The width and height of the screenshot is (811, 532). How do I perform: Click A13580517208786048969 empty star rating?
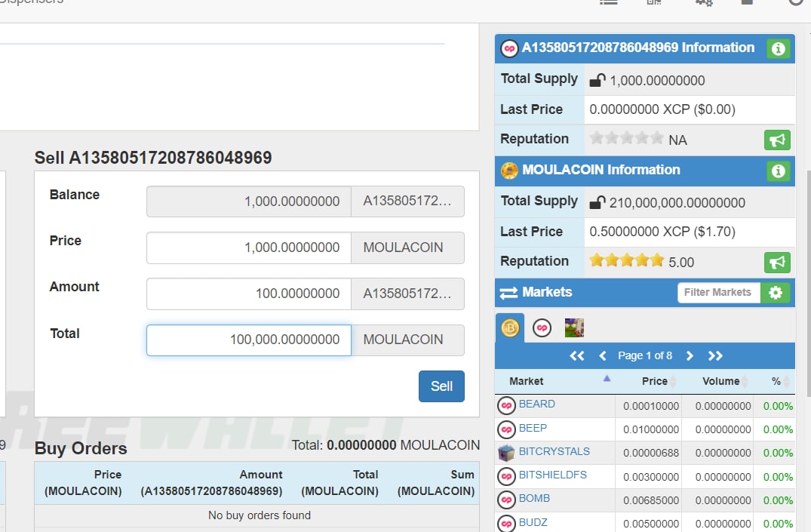click(x=626, y=137)
